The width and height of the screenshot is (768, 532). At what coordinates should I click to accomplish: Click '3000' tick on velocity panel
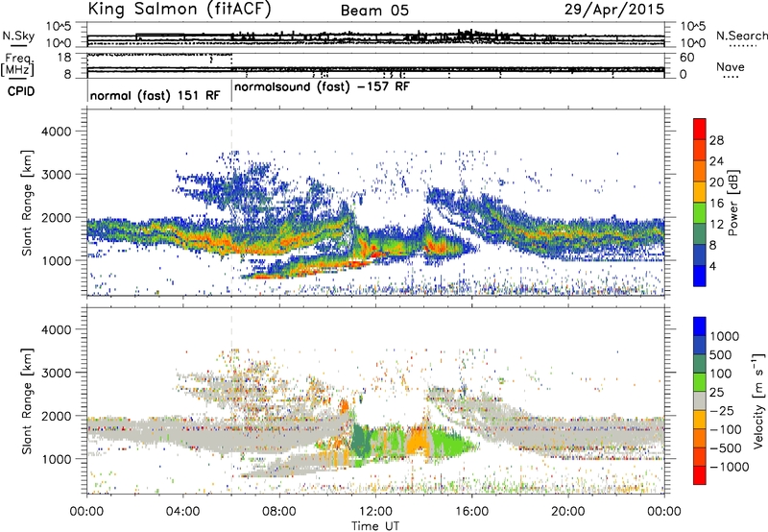click(57, 373)
